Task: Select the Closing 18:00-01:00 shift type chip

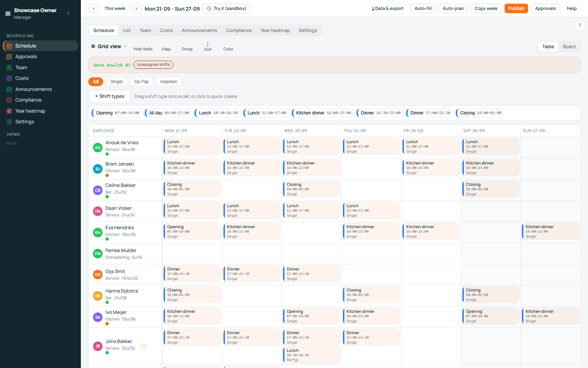Action: point(480,113)
